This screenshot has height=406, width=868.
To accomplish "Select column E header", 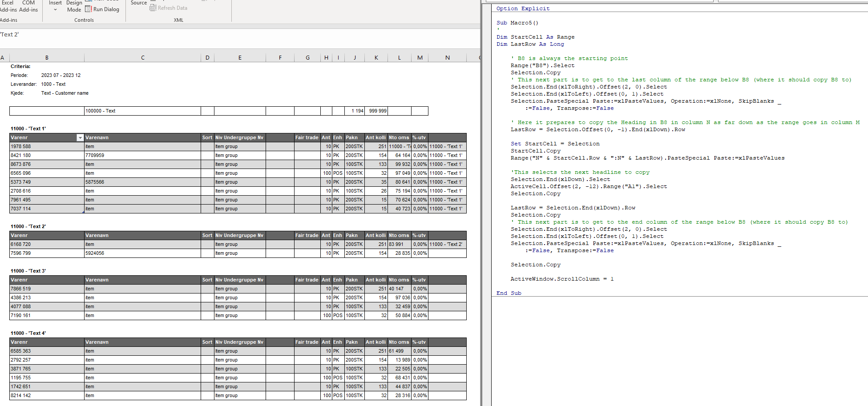I will 240,57.
